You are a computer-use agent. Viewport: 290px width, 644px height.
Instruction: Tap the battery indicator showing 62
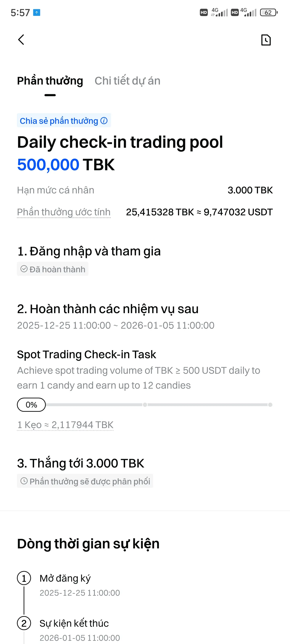point(269,12)
